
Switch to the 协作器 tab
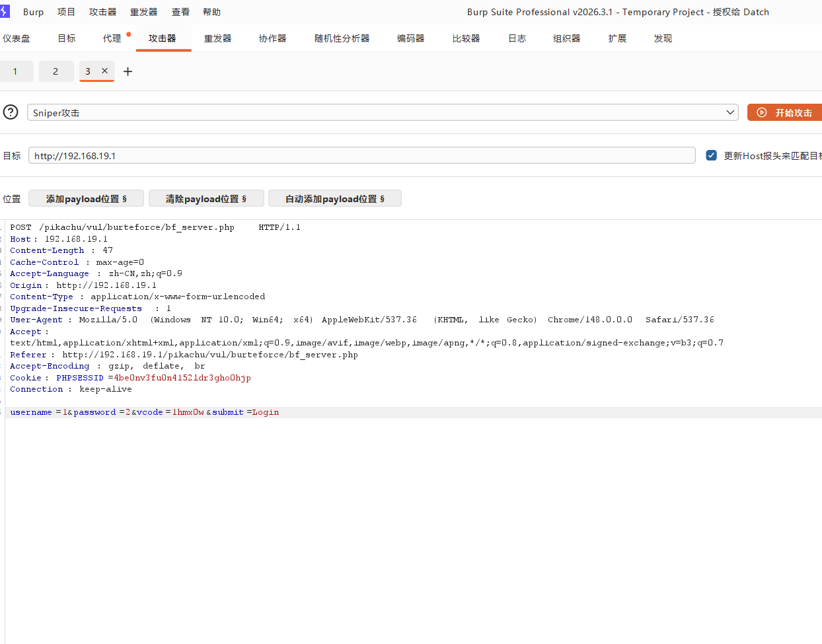click(x=273, y=38)
